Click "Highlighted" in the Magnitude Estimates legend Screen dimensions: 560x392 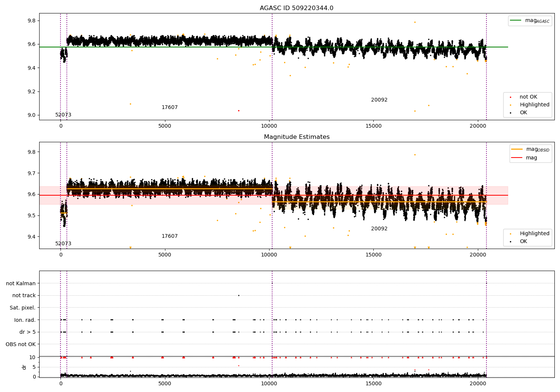(535, 234)
